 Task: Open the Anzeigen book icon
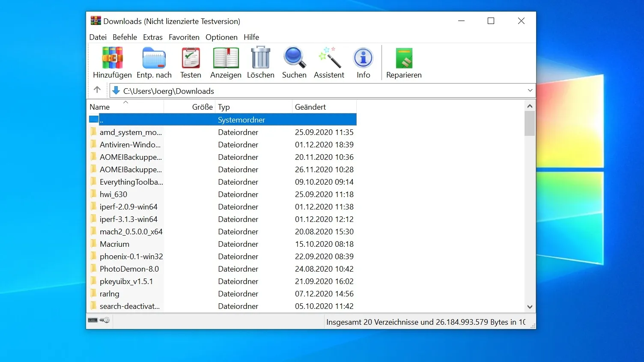[226, 63]
